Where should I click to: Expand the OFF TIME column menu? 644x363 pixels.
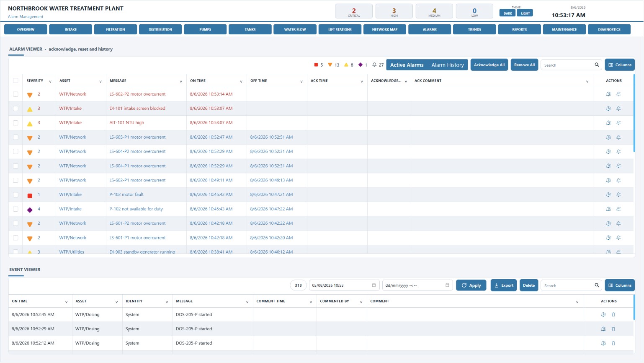pyautogui.click(x=301, y=81)
